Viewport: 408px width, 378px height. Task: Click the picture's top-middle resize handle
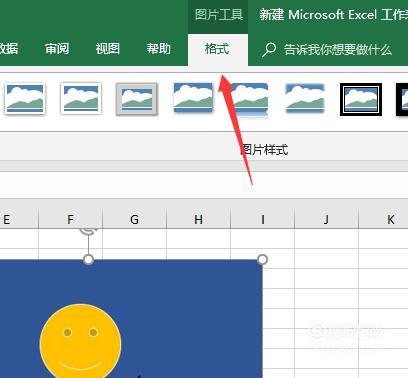(88, 259)
